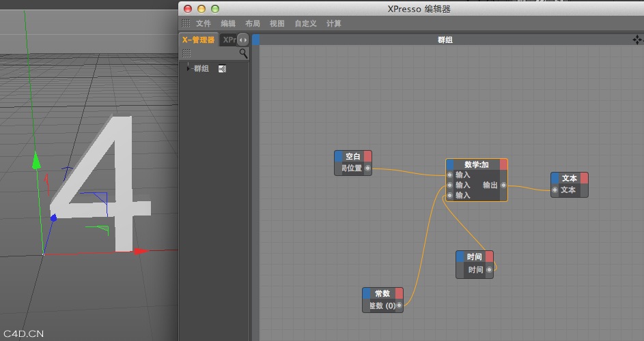
Task: Select the 文本 node title
Action: pos(570,178)
